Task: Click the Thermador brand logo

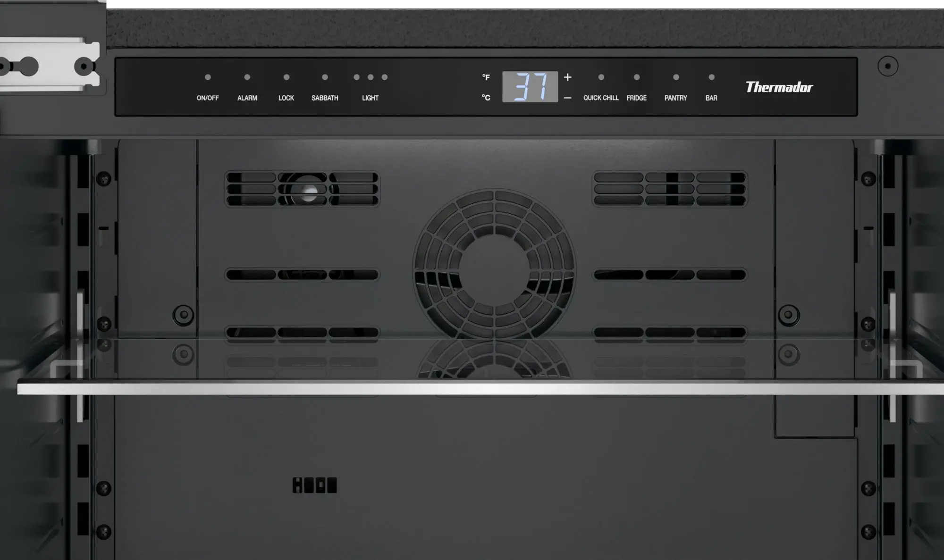Action: 779,87
